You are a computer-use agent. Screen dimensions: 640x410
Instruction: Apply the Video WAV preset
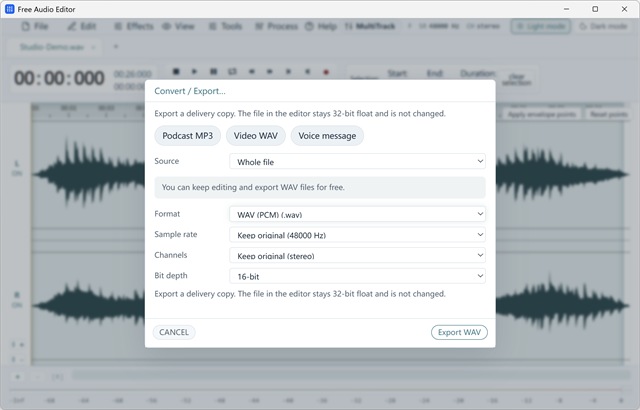tap(256, 136)
